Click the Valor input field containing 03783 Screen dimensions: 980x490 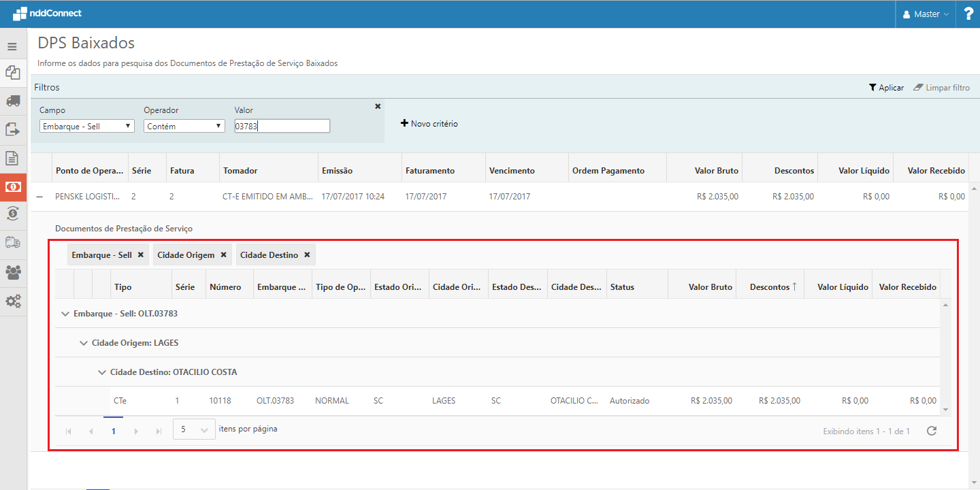tap(282, 126)
